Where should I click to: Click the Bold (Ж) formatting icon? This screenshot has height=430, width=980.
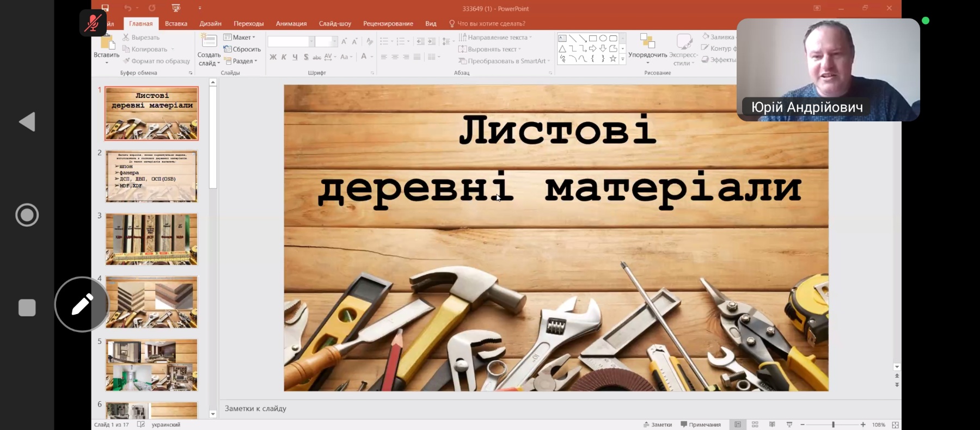point(273,57)
